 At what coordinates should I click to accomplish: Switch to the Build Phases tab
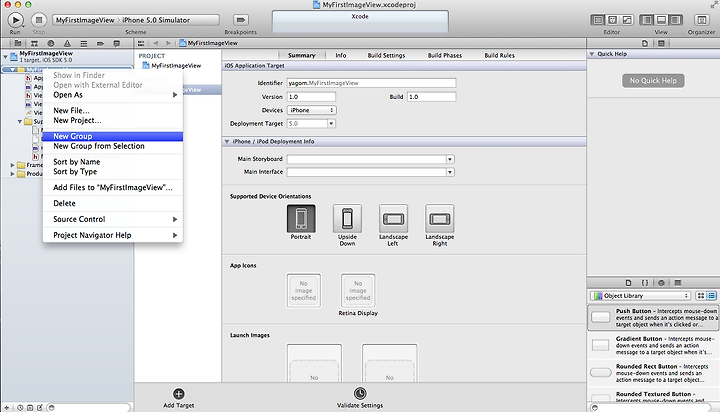coord(445,55)
